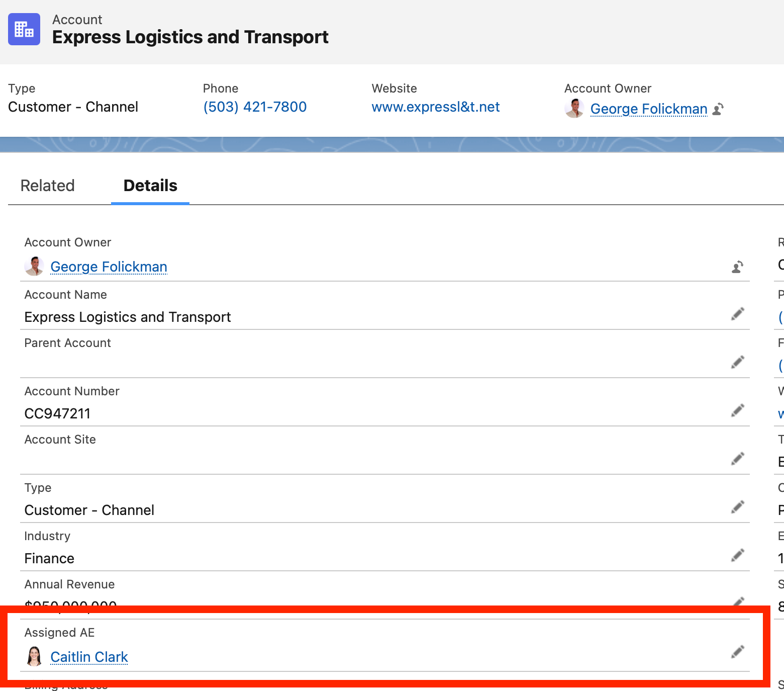The width and height of the screenshot is (784, 691).
Task: Edit the Industry field
Action: point(737,555)
